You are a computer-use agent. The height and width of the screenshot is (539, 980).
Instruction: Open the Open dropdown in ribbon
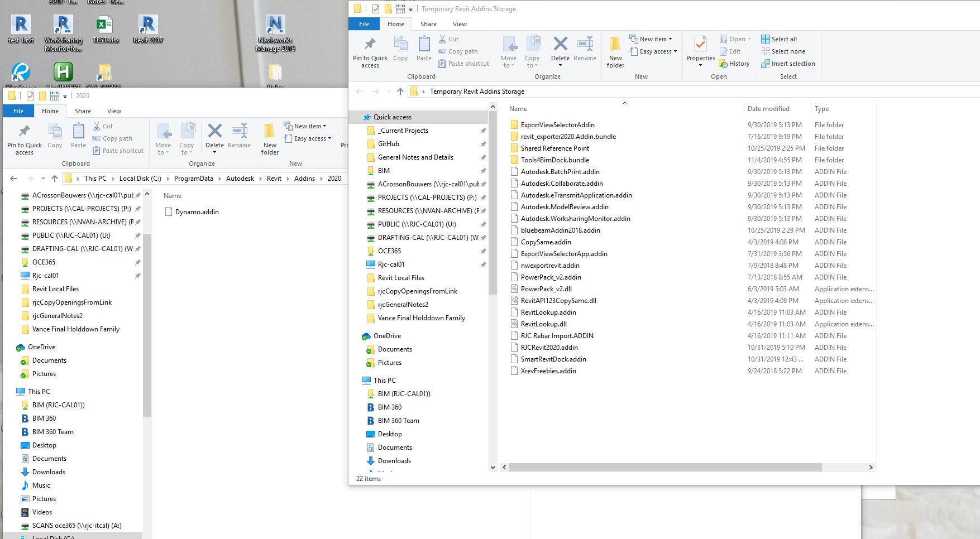(x=736, y=39)
